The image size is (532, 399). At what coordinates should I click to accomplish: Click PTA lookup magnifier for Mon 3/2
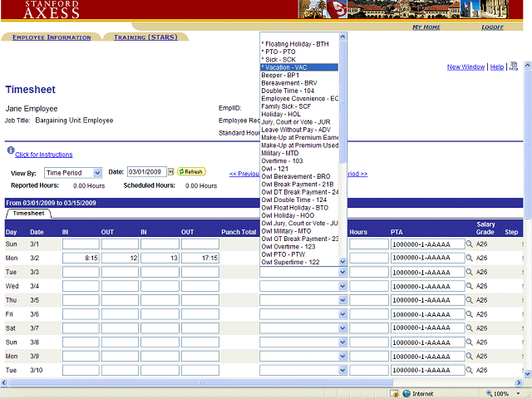(x=469, y=259)
